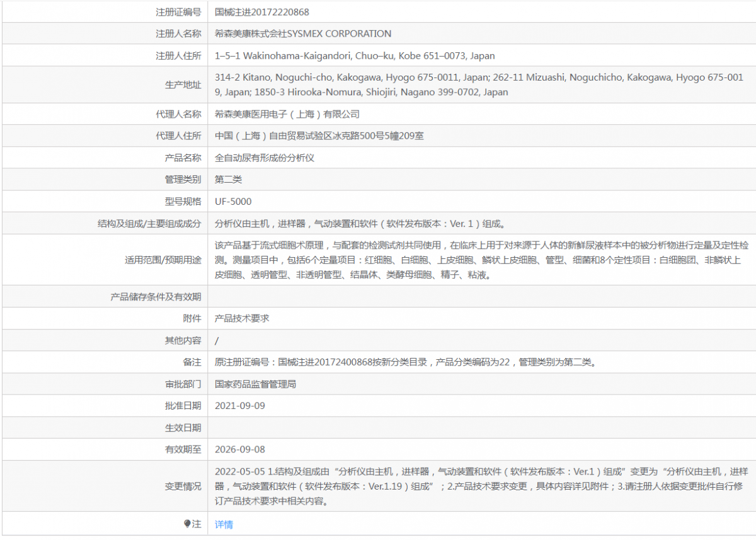756x540 pixels.
Task: Click the expiry date 2026-09-08
Action: point(240,449)
